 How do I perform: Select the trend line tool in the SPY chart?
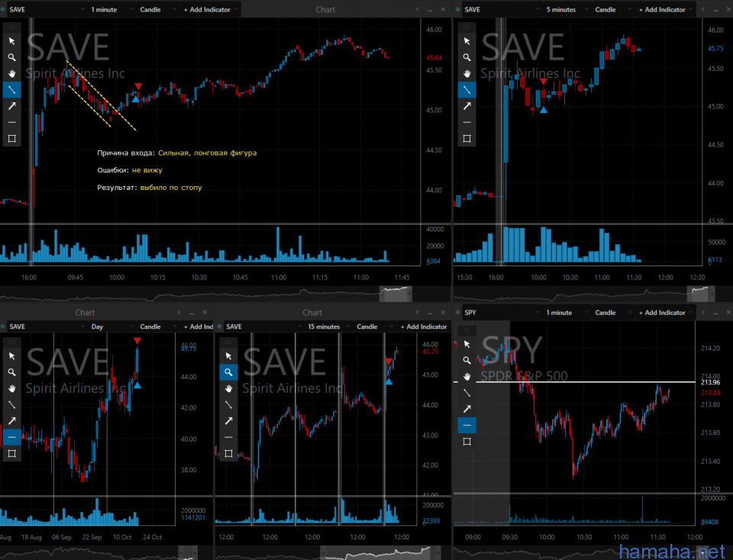467,393
